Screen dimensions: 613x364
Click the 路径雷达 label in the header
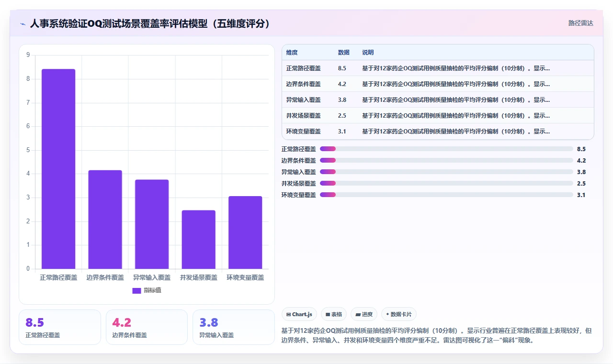(x=580, y=23)
